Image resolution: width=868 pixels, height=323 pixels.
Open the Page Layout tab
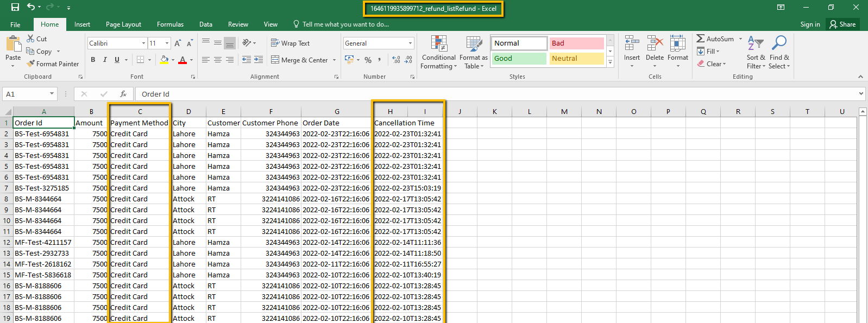click(123, 24)
